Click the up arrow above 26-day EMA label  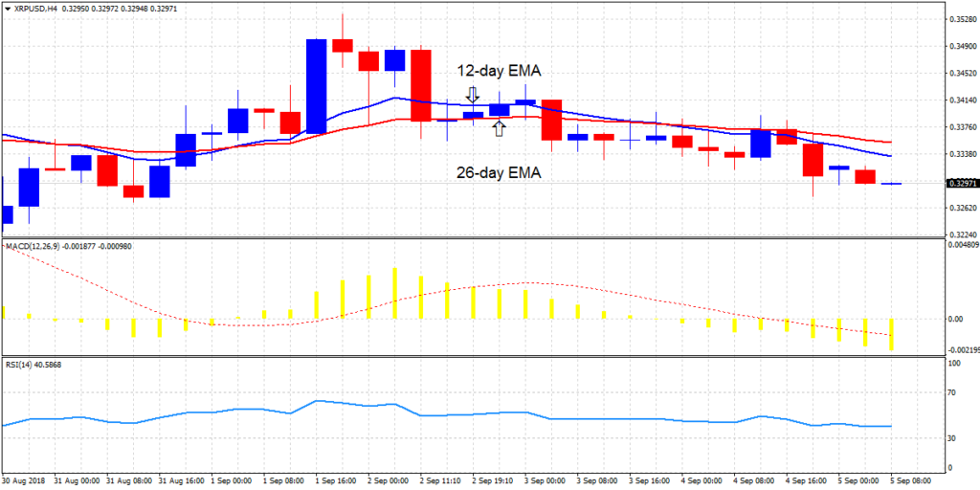[499, 127]
